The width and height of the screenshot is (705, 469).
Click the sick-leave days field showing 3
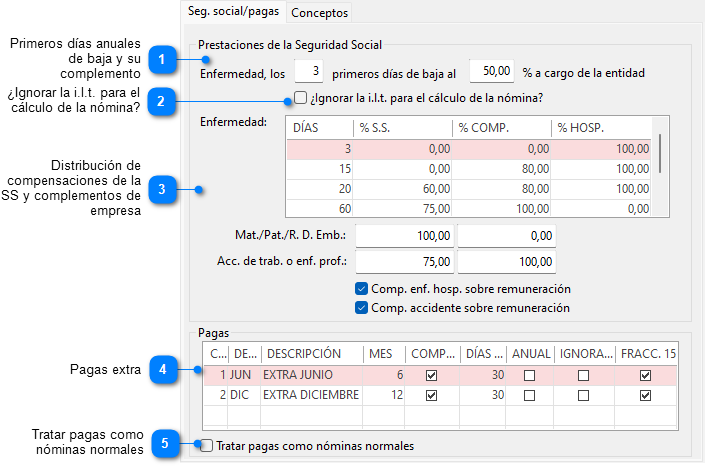310,71
